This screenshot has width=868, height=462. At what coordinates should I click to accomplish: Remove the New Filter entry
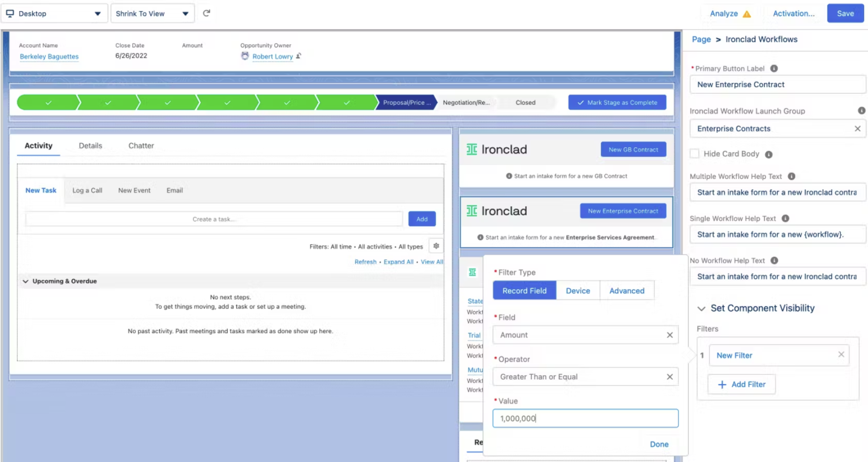click(x=841, y=354)
